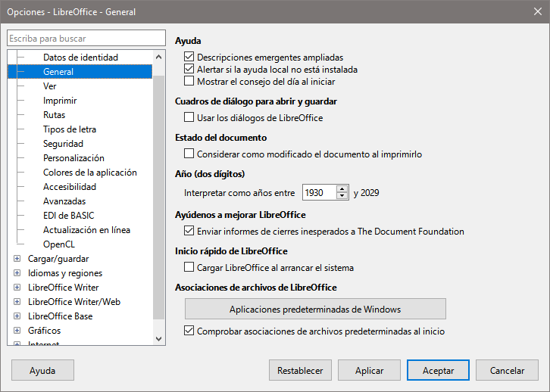This screenshot has height=392, width=550.
Task: Select Datos de identidad in the tree
Action: tap(80, 58)
